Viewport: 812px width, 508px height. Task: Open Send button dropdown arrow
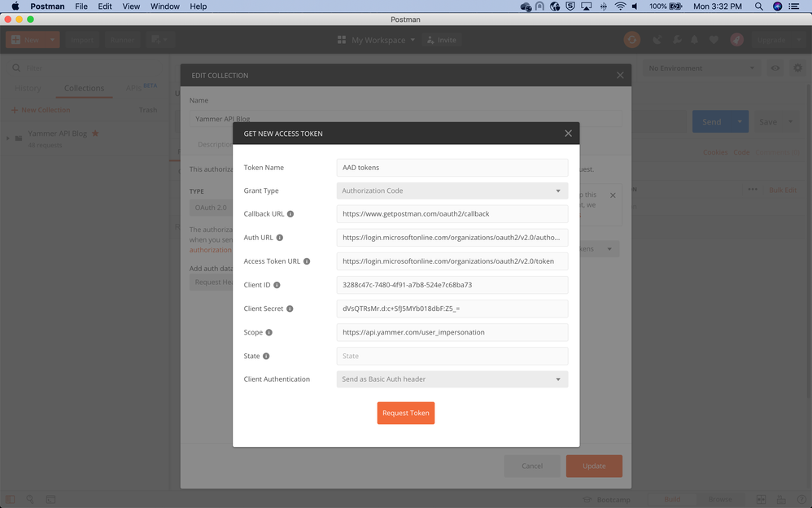coord(740,122)
